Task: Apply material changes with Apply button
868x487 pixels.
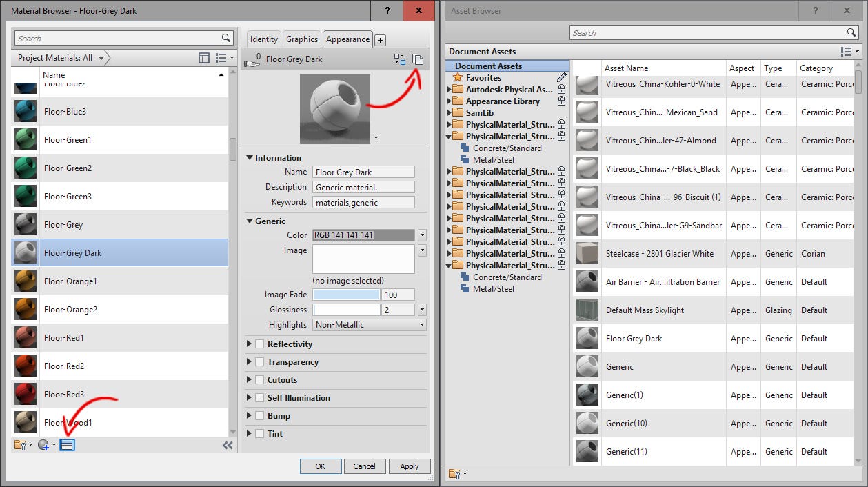Action: click(x=410, y=466)
